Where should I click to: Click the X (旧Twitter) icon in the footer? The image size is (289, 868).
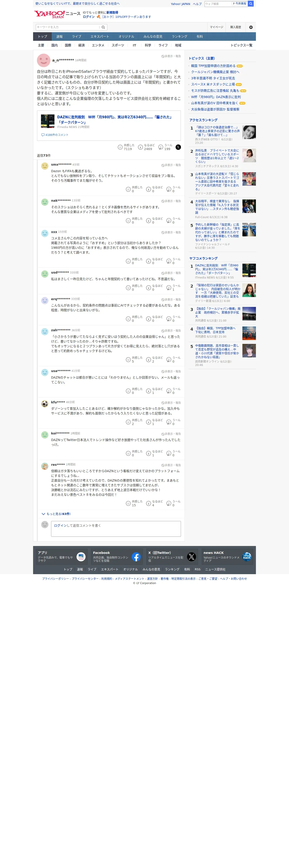point(192,557)
